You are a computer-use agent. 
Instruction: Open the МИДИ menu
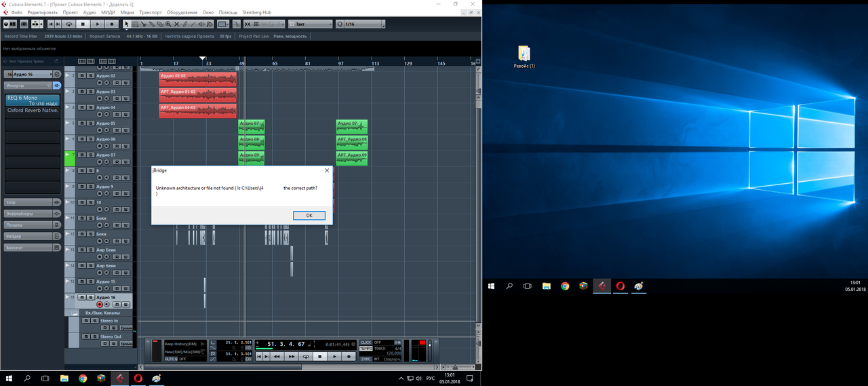108,12
